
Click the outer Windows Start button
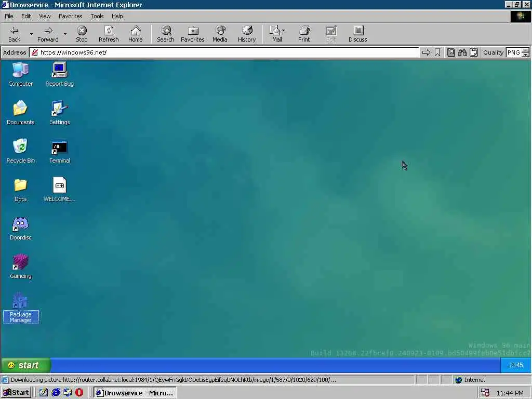(16, 393)
